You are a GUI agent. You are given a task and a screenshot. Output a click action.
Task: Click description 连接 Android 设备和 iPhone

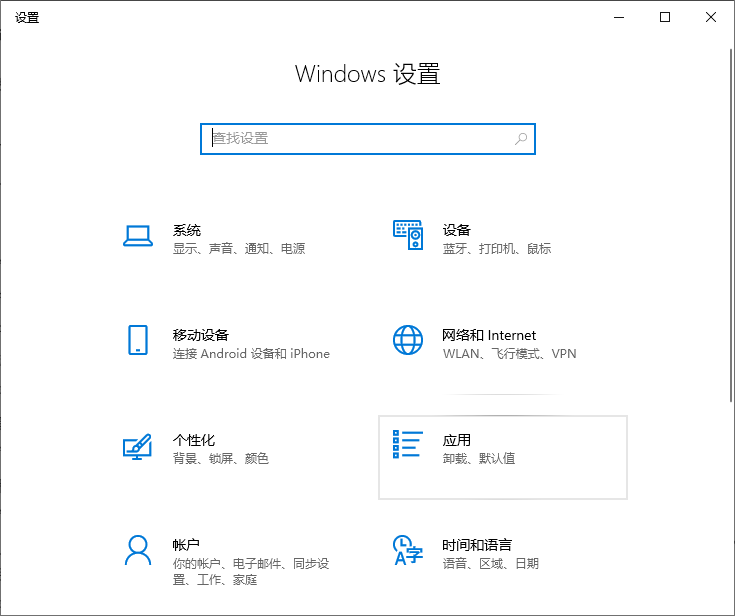click(x=251, y=353)
